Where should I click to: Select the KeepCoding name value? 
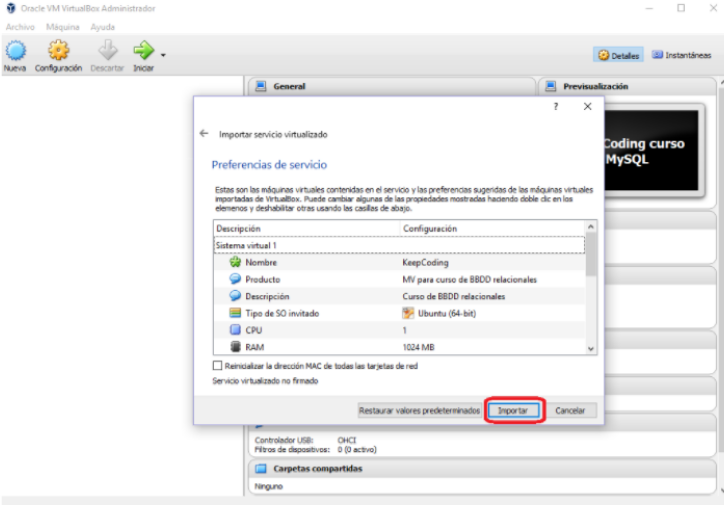pos(425,262)
